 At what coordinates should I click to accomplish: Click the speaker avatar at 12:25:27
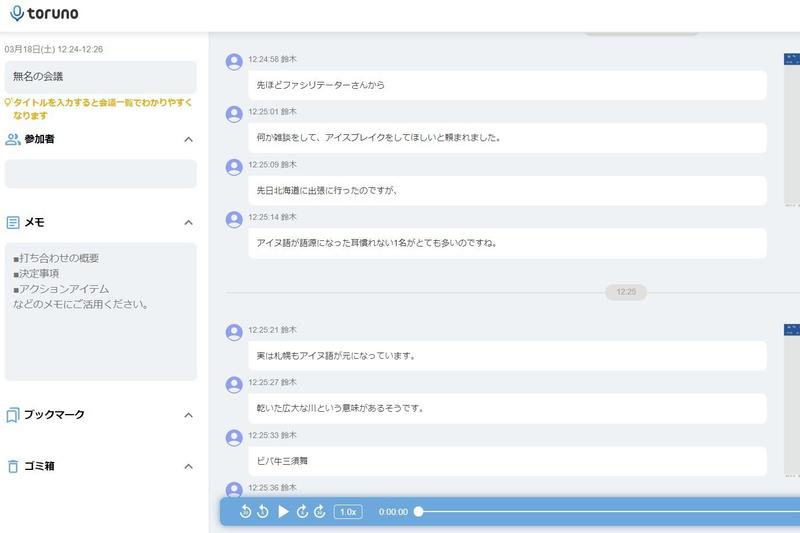click(234, 385)
